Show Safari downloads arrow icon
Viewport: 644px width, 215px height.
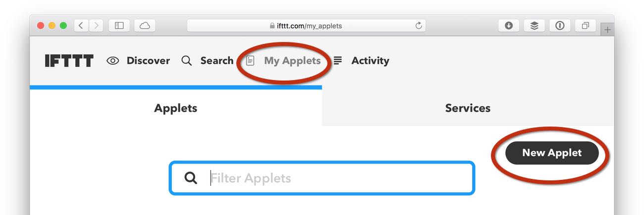[x=509, y=26]
